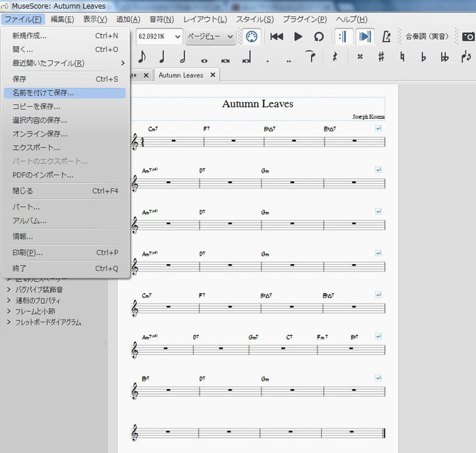Start playback with the play button
The width and height of the screenshot is (476, 453).
point(298,37)
